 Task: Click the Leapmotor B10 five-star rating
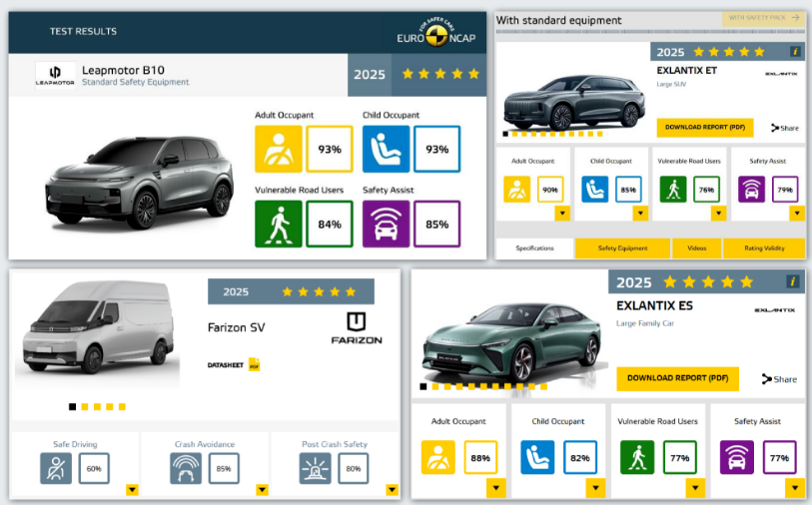(440, 74)
